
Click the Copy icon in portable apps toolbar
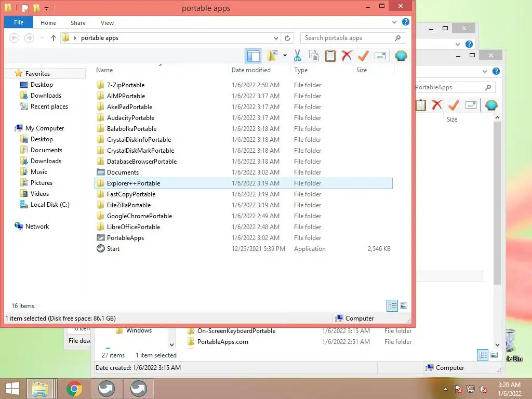tap(314, 56)
